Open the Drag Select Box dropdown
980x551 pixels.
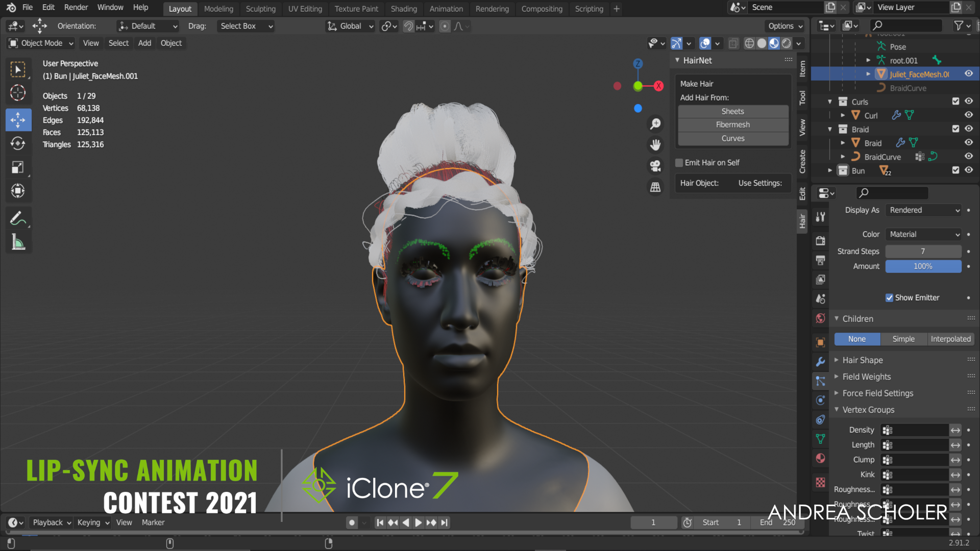coord(246,26)
